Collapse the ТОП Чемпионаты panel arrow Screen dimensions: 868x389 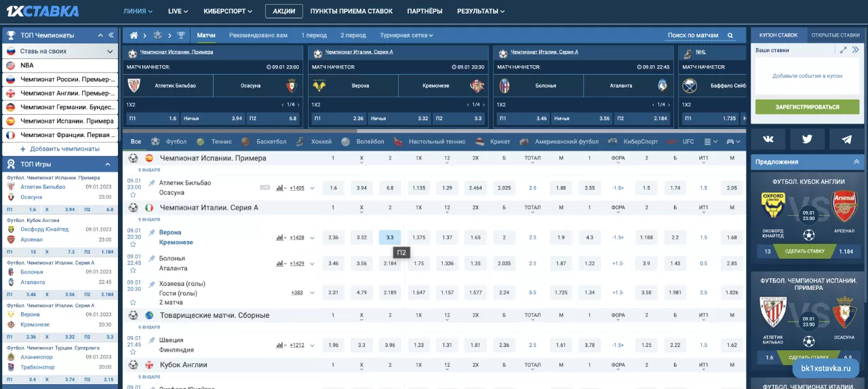pyautogui.click(x=100, y=35)
